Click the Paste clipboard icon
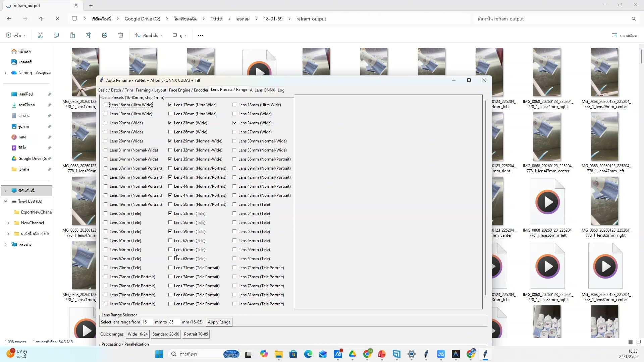The height and width of the screenshot is (362, 644). pyautogui.click(x=72, y=35)
